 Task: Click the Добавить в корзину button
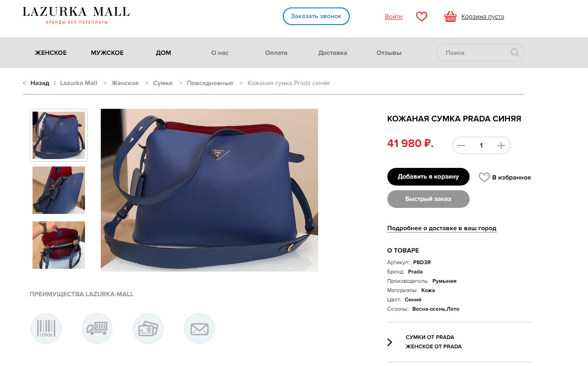click(x=428, y=177)
